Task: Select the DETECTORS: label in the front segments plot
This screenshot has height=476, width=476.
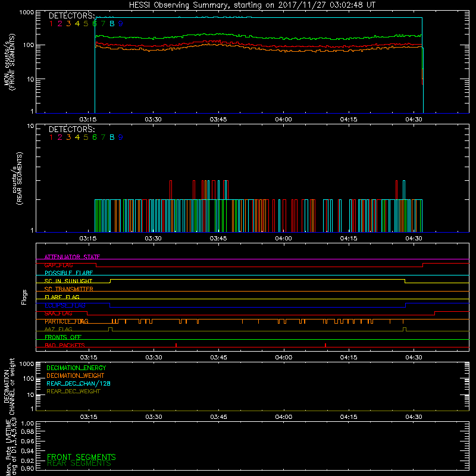Action: click(x=72, y=16)
